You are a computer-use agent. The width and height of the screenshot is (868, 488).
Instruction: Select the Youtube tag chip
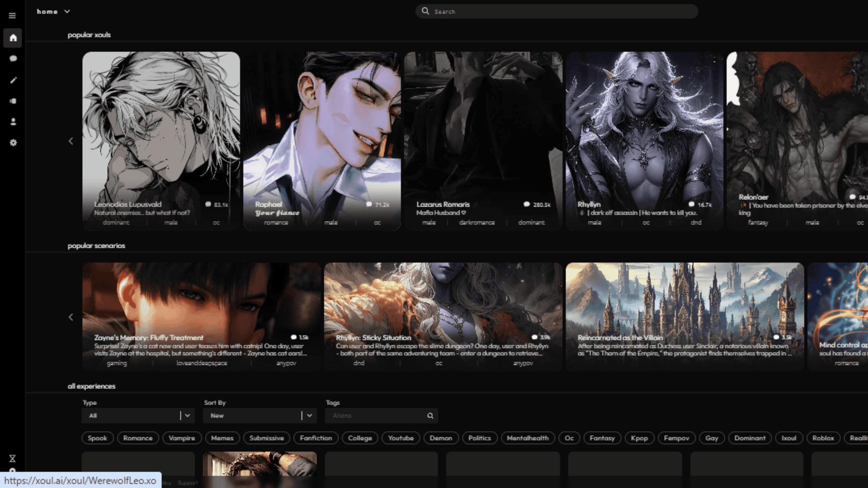[x=401, y=438]
